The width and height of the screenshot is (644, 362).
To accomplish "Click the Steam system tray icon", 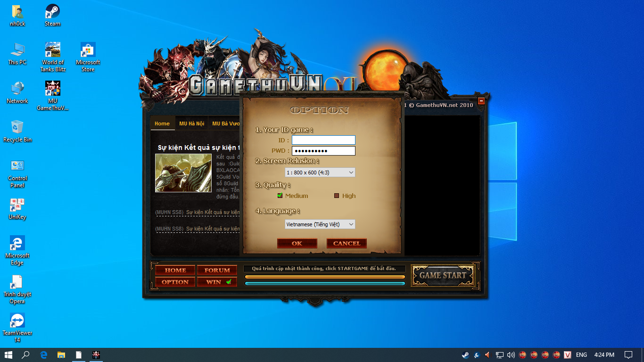I will (465, 355).
